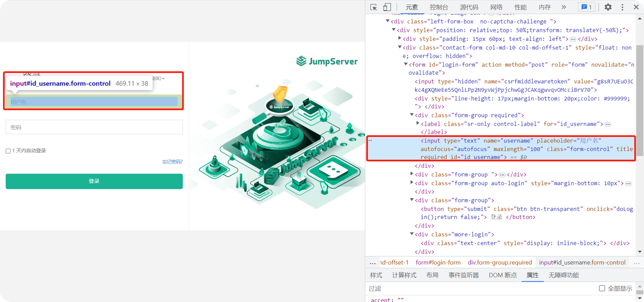This screenshot has width=644, height=302.
Task: Check the 1 天内自动登录 checkbox
Action: [x=8, y=151]
